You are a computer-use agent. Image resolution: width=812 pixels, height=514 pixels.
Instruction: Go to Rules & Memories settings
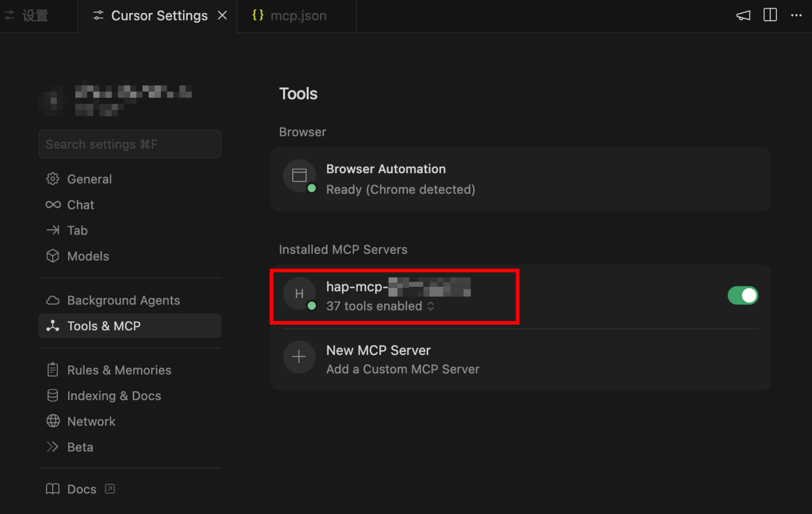click(119, 370)
